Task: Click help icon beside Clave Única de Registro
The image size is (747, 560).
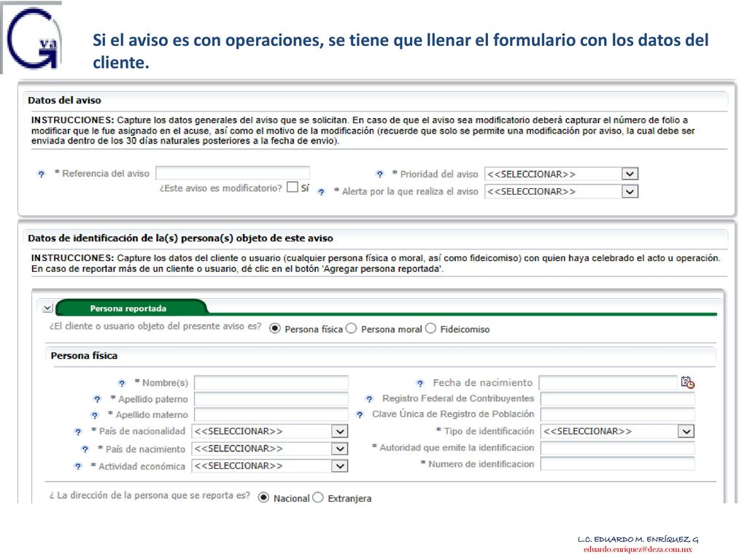Action: pyautogui.click(x=360, y=415)
